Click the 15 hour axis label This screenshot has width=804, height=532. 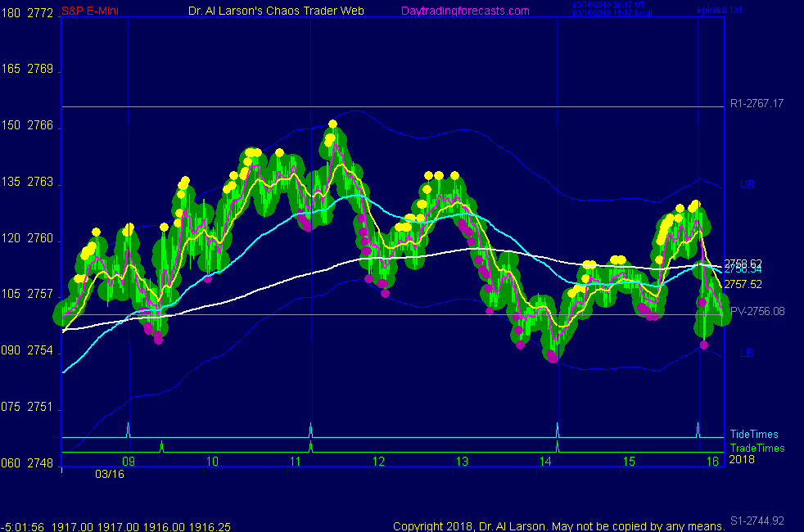[x=629, y=462]
